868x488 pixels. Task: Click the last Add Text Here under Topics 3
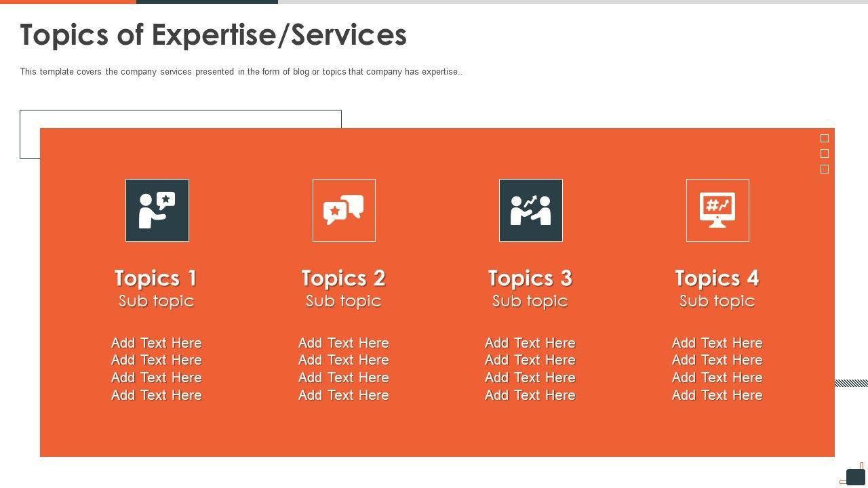(530, 395)
